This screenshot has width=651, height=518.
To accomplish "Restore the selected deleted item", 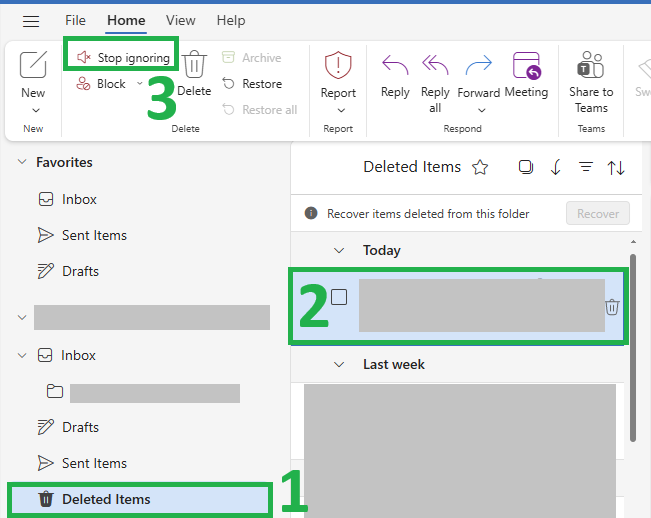I will [x=252, y=83].
